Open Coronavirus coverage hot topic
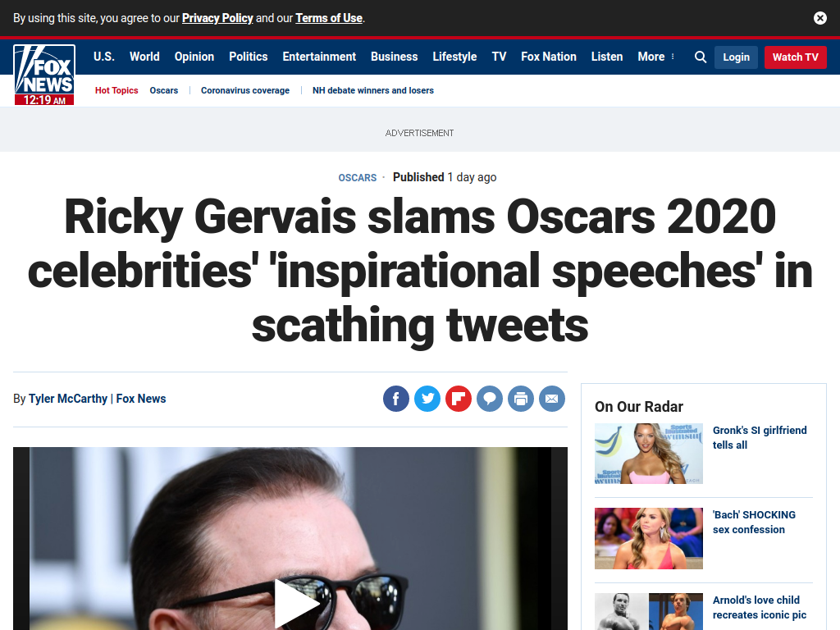840x630 pixels. tap(245, 90)
